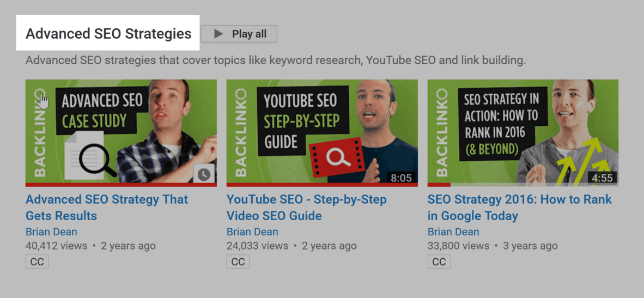Screen dimensions: 644x298
Task: Click the Play all triangle icon
Action: (218, 34)
